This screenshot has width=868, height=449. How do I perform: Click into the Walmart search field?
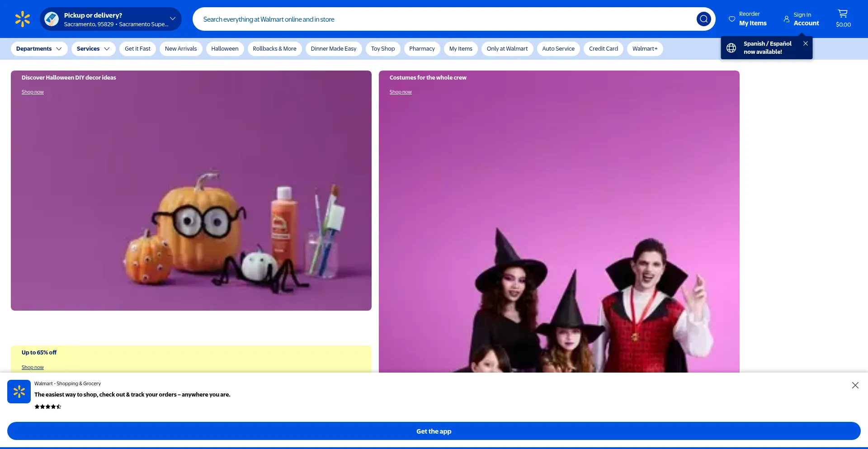(443, 19)
